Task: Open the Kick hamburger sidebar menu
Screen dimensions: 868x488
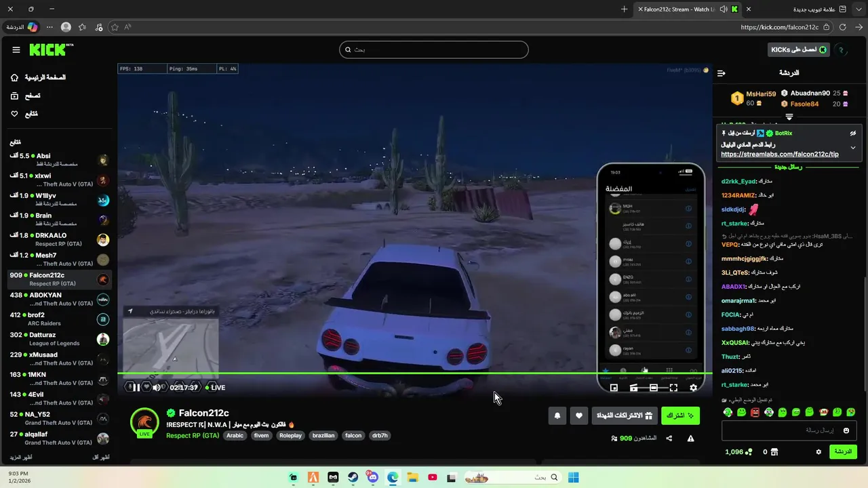Action: click(16, 49)
